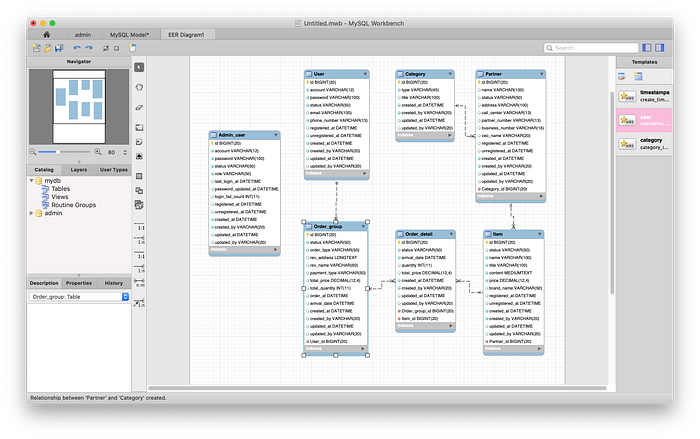
Task: Click the zoom in magnifier icon
Action: pos(98,152)
